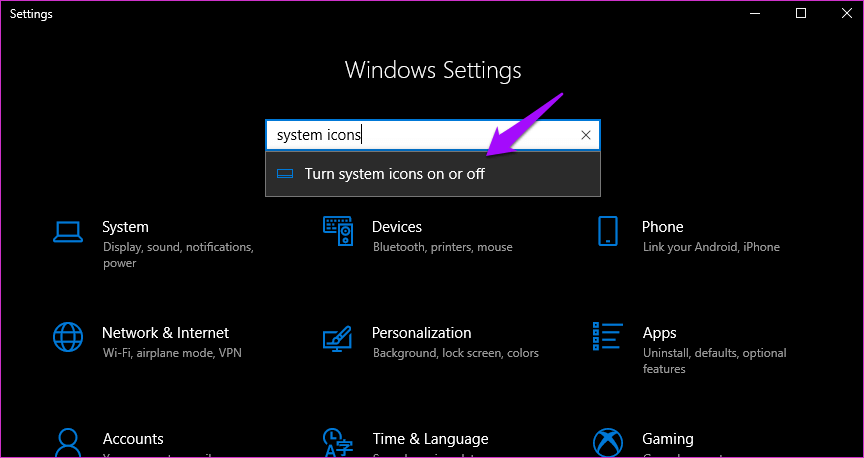Open the Personalization paintbrush icon
Viewport: 864px width, 458px height.
click(x=337, y=337)
